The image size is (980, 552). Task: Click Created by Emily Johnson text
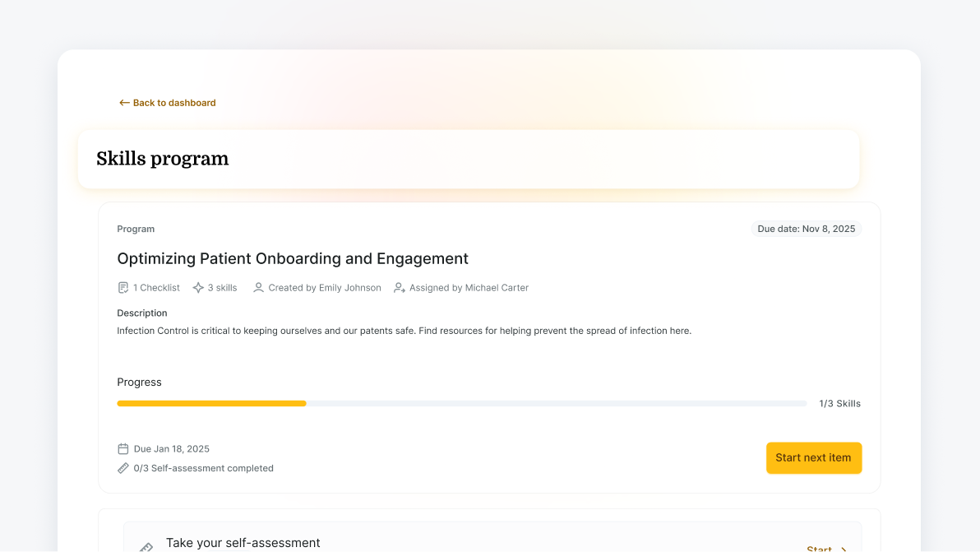[x=325, y=288]
